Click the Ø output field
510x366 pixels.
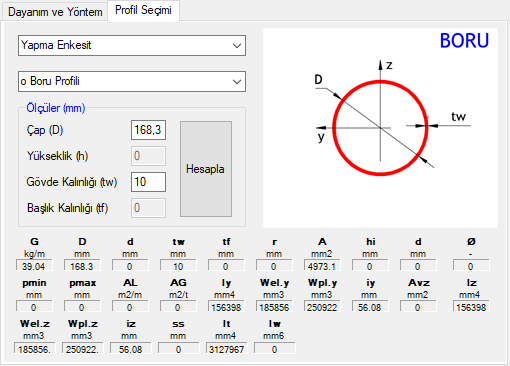(x=471, y=266)
